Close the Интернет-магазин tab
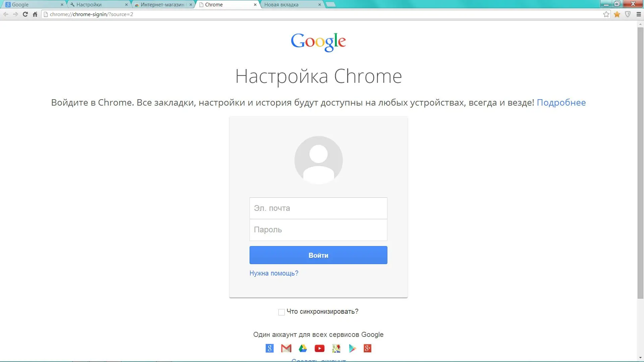The height and width of the screenshot is (362, 644). [x=191, y=5]
